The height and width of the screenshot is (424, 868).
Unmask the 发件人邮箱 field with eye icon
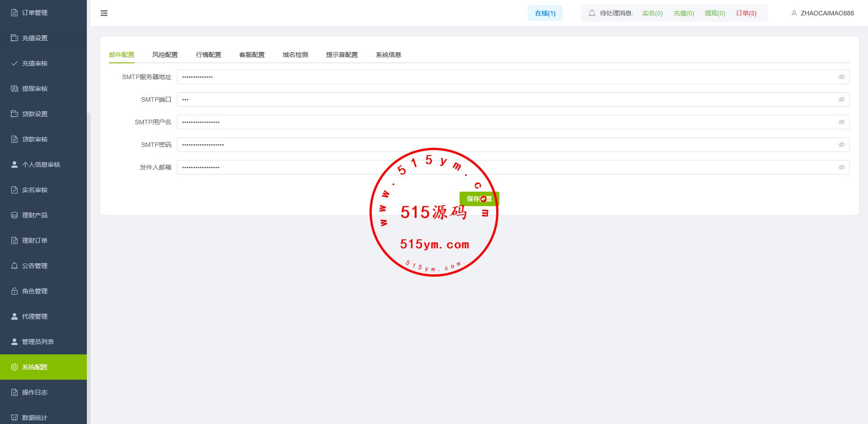(x=841, y=167)
